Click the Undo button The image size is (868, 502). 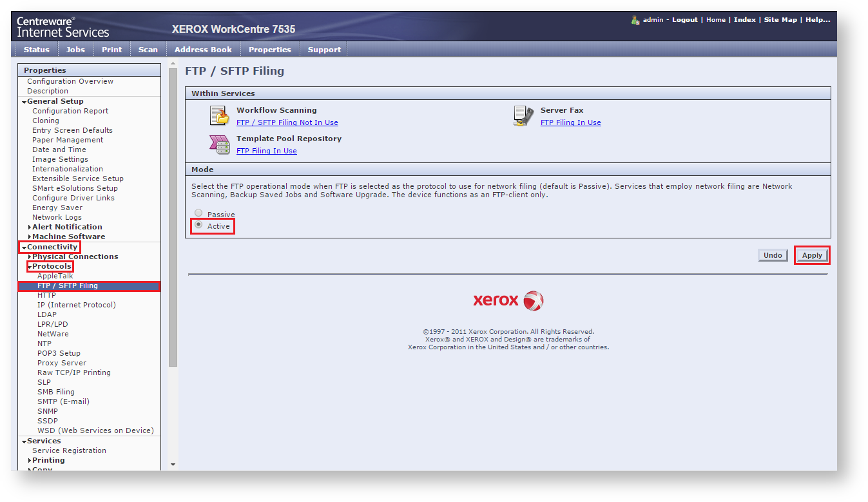click(773, 255)
